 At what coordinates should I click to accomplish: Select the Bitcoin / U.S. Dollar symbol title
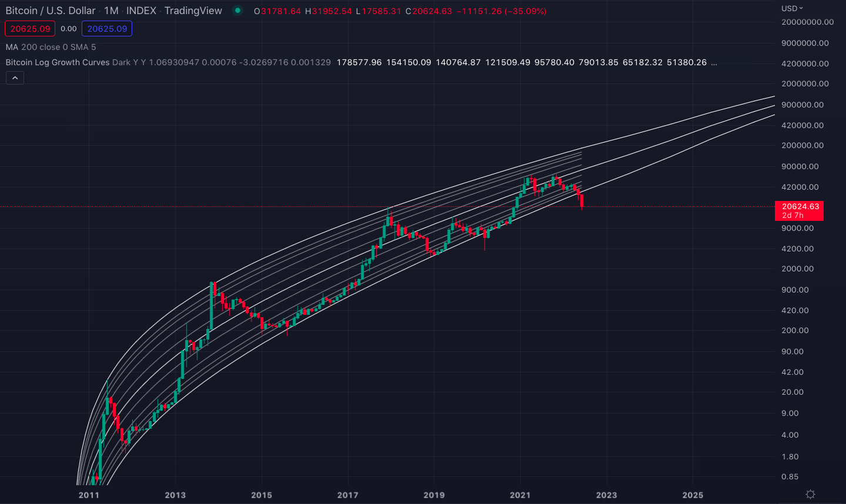[51, 11]
